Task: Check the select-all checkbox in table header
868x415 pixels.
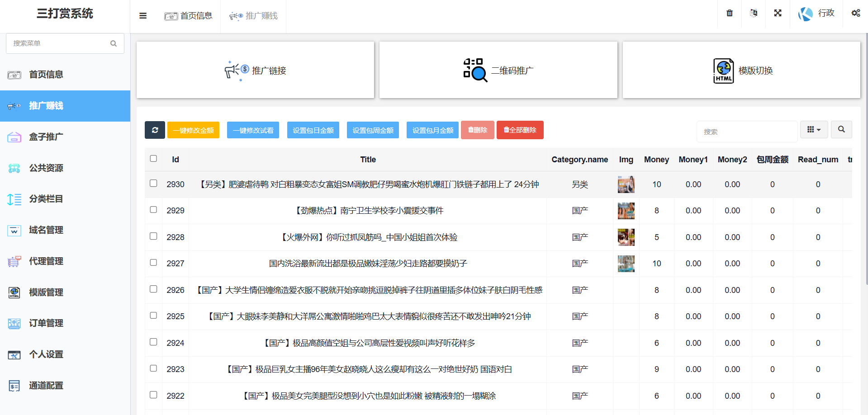Action: (x=153, y=159)
